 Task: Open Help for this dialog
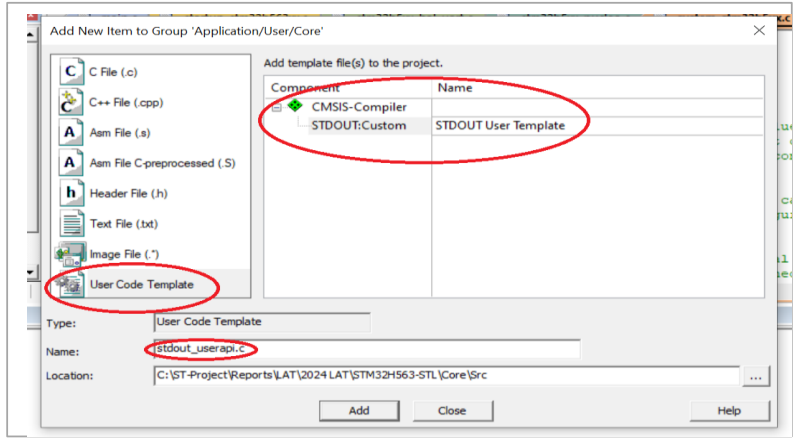(x=729, y=411)
